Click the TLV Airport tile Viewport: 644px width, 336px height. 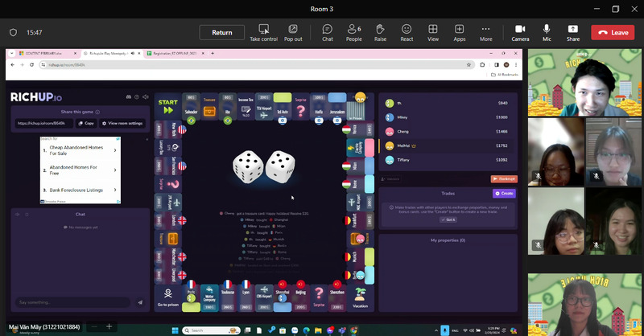pyautogui.click(x=264, y=106)
